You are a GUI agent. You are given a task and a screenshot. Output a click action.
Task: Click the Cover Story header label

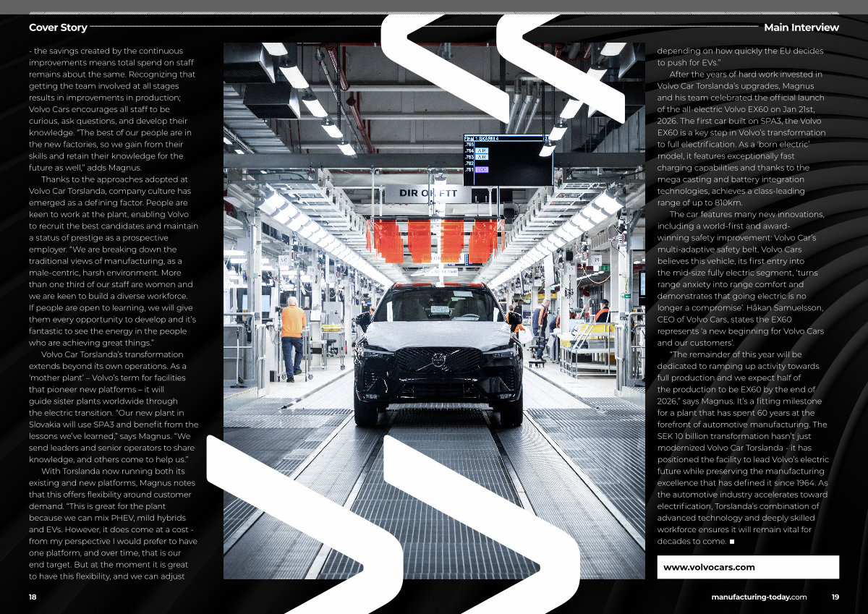[x=58, y=27]
